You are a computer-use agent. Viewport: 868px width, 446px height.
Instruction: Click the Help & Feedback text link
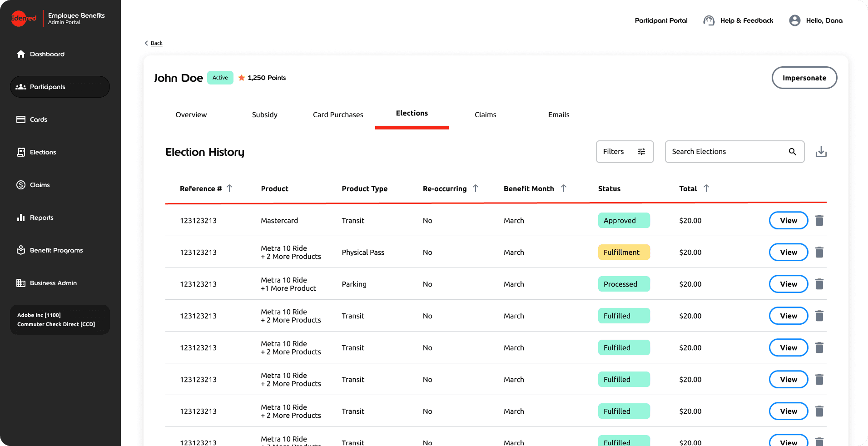(x=747, y=20)
